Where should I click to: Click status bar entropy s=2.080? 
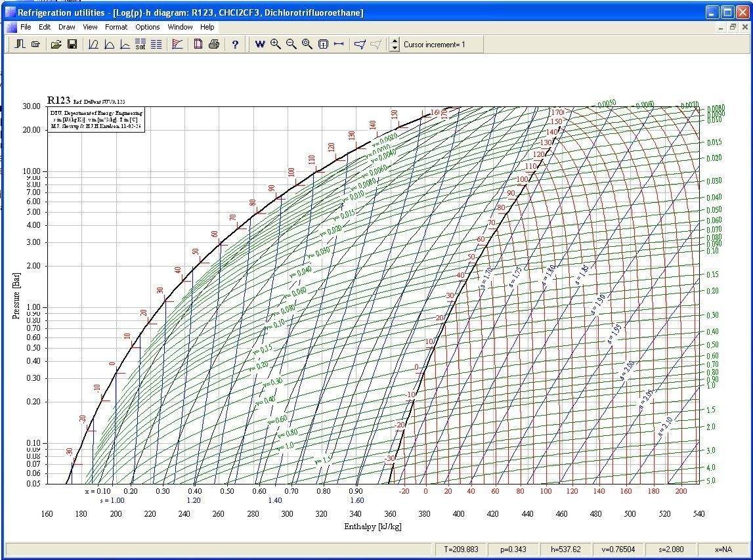tap(671, 549)
